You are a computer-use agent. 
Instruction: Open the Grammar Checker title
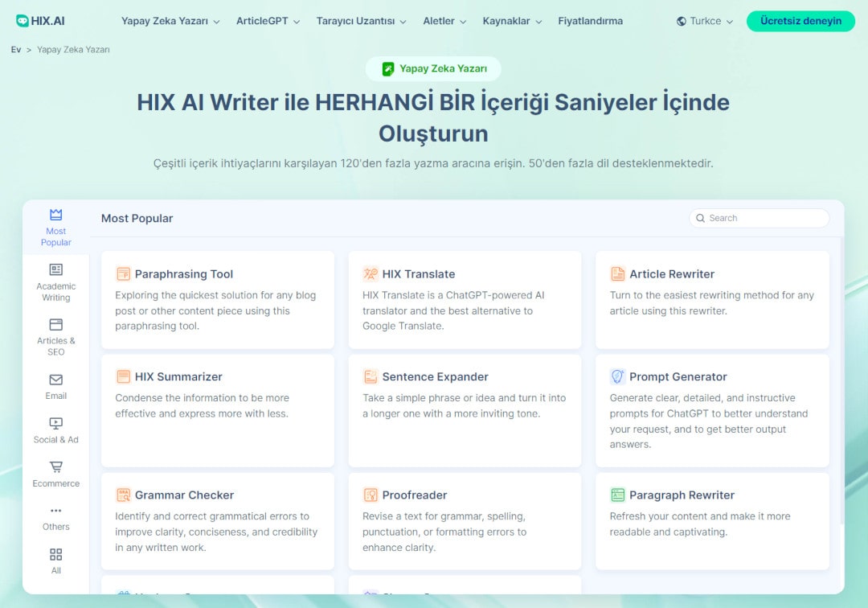(x=184, y=495)
